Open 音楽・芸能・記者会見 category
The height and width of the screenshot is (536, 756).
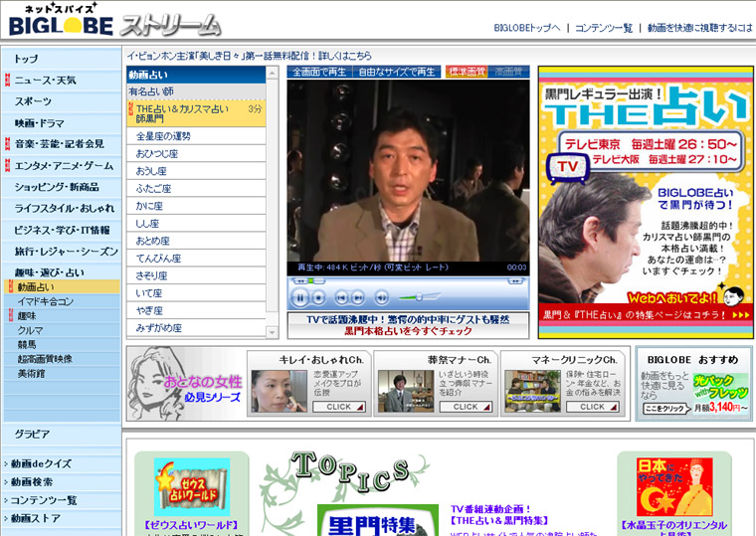[62, 143]
